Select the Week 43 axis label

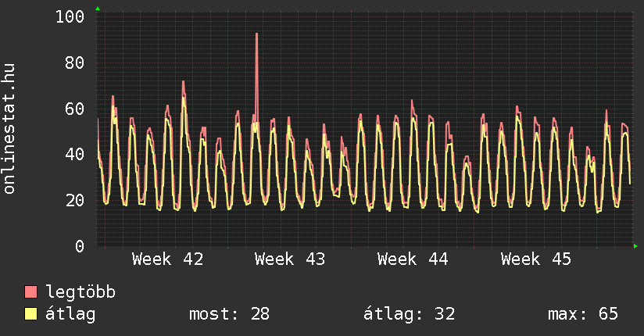click(290, 259)
